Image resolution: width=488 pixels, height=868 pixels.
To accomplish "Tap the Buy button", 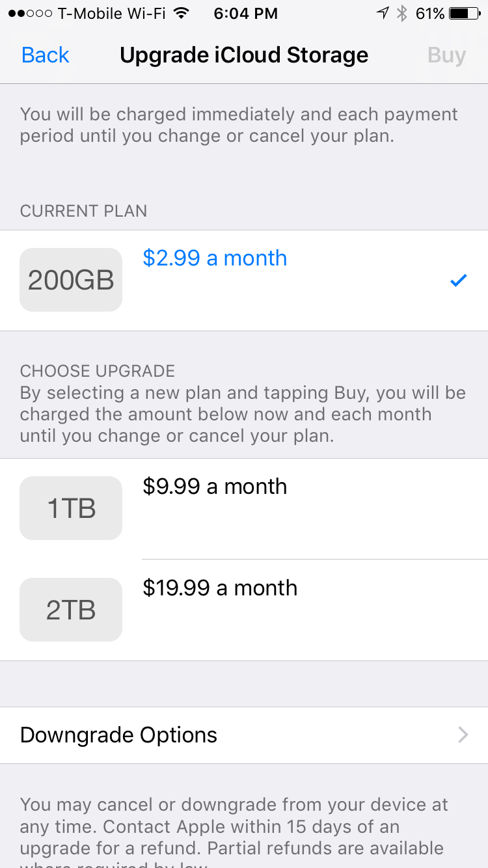I will coord(446,55).
